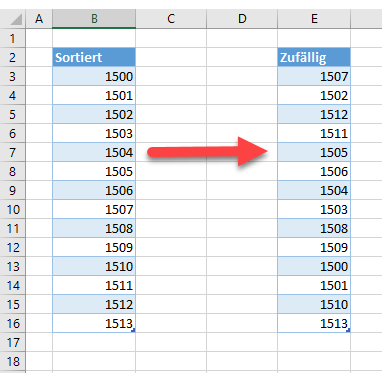Select row 16 header
This screenshot has width=389, height=391.
(13, 323)
